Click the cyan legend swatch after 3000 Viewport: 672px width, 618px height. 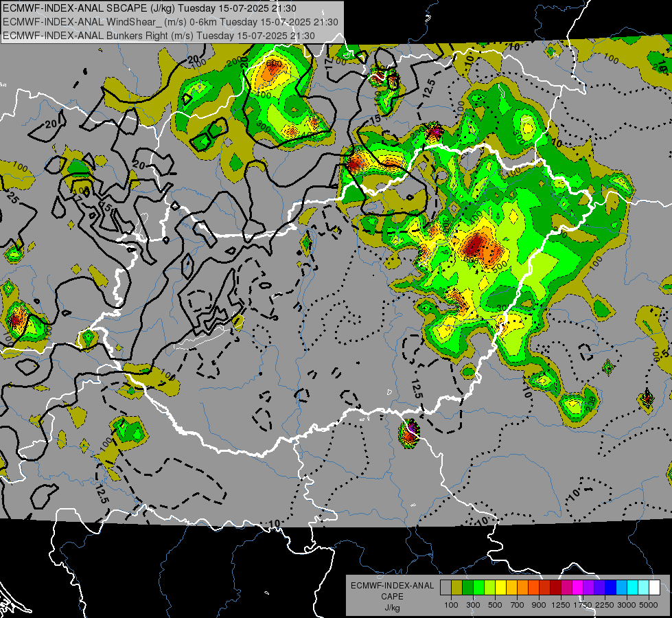click(634, 588)
